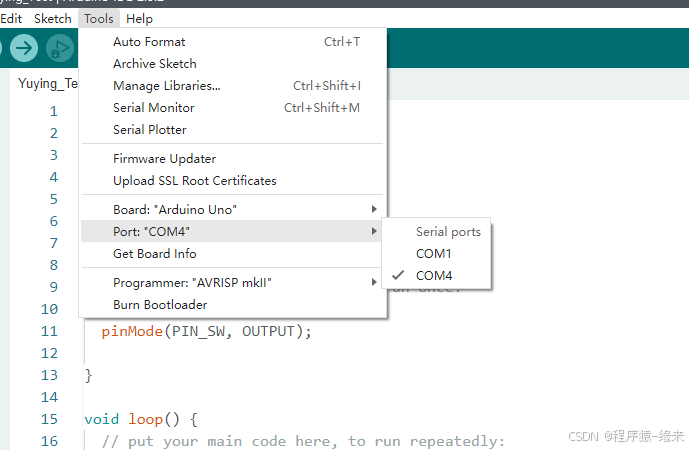Launch the Serial Plotter
Viewport: 689px width, 450px height.
233,130
